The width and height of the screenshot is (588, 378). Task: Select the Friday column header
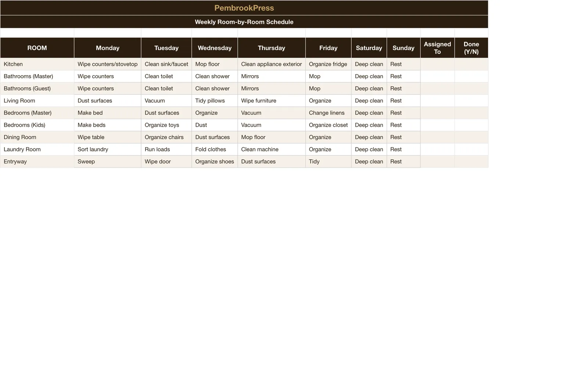[328, 48]
